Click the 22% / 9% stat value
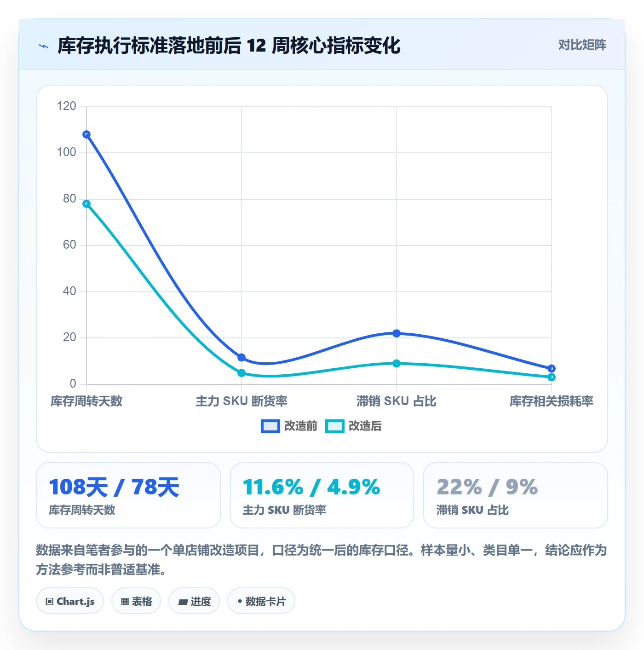Viewport: 644px width, 650px height. coord(487,487)
